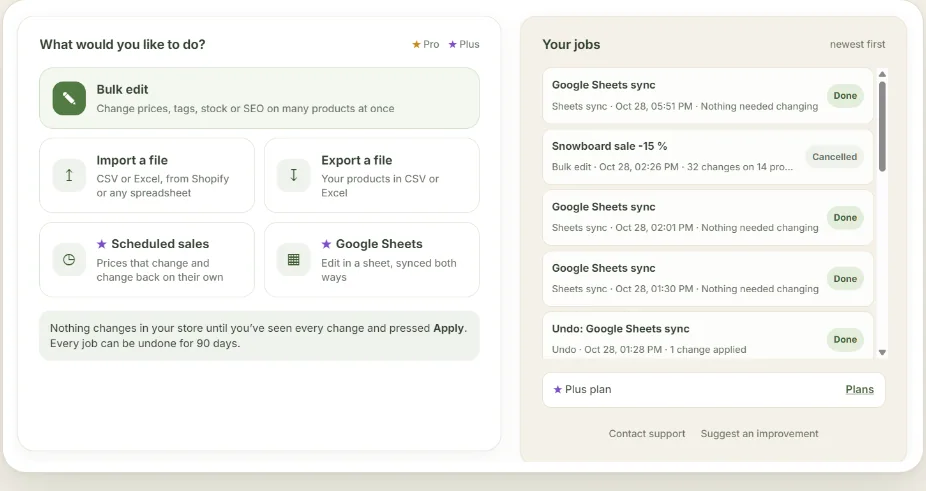Click Done badge on 05:51 PM sync job

845,96
